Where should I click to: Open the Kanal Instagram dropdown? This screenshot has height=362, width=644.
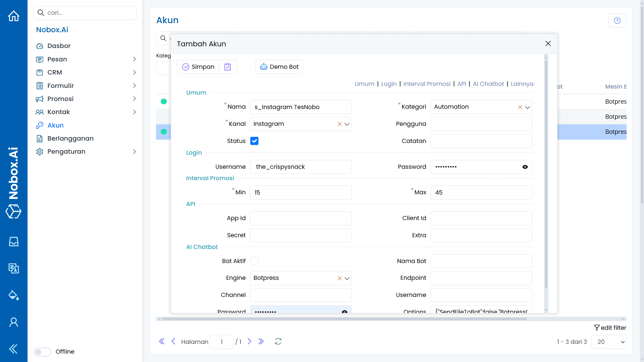347,124
